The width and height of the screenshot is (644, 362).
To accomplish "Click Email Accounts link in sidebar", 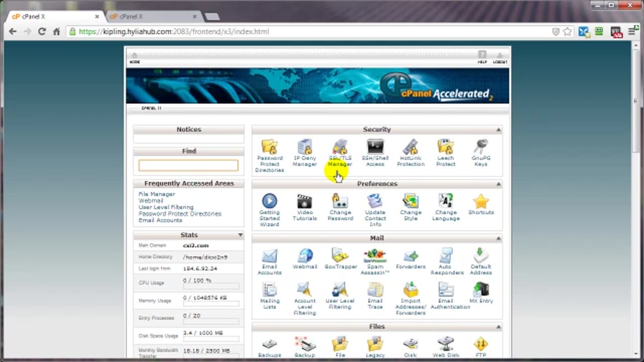I will 160,220.
